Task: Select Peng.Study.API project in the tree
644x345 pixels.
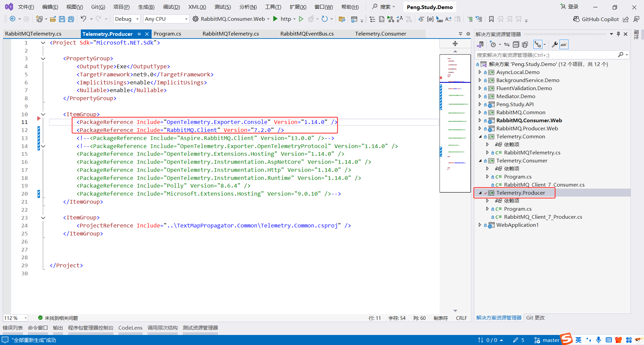Action: click(x=515, y=104)
